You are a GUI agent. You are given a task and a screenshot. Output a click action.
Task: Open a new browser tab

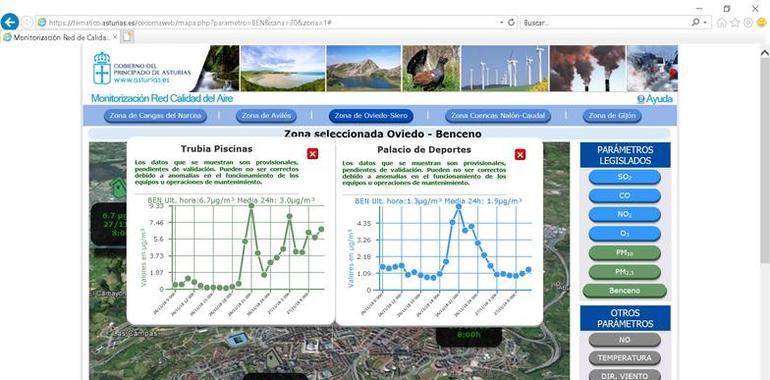[x=128, y=37]
